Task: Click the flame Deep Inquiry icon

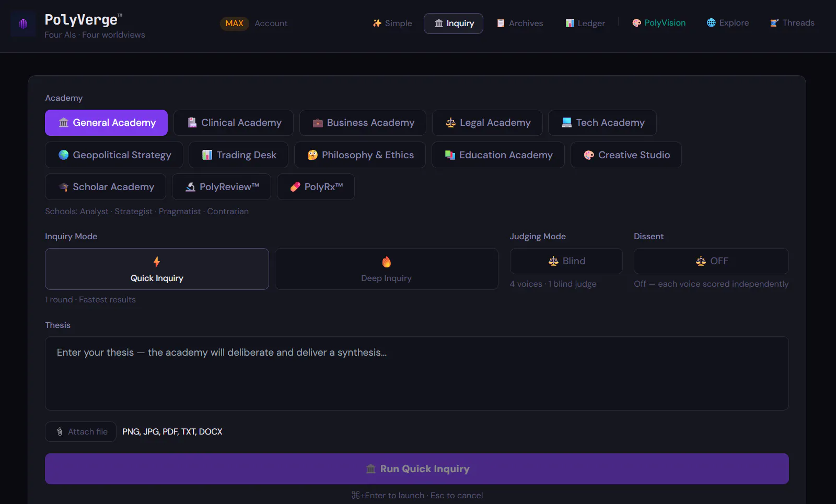Action: click(386, 262)
